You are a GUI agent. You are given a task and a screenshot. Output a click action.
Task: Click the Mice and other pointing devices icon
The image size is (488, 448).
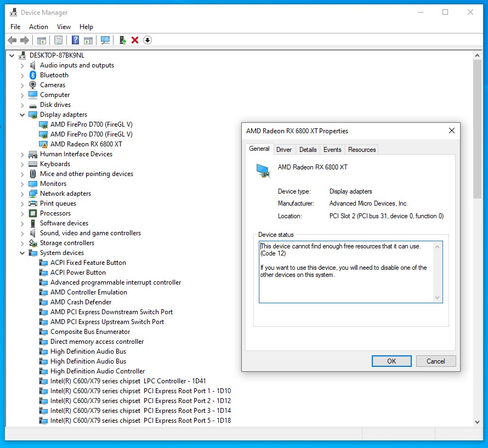point(33,174)
